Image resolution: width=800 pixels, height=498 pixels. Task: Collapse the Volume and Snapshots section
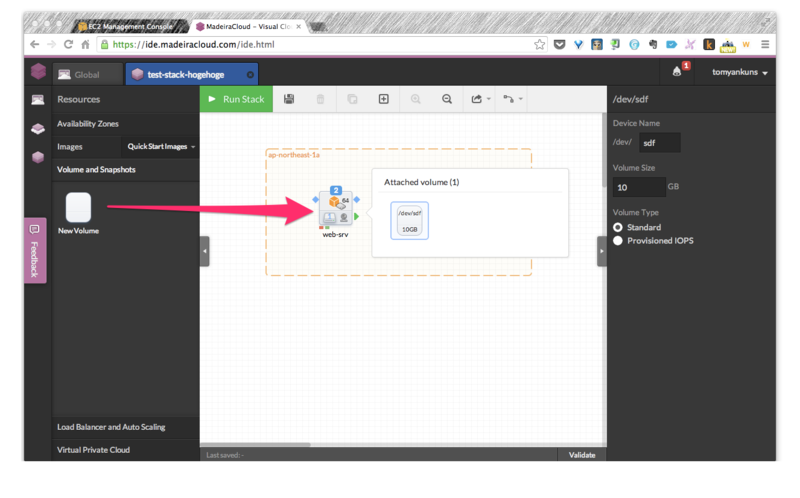pos(126,169)
